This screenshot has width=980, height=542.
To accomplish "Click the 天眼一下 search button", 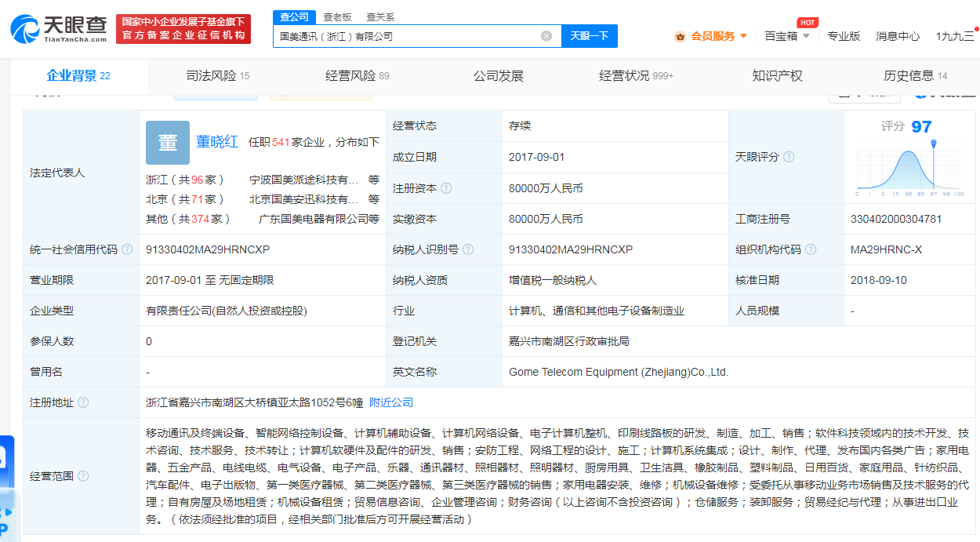I will click(x=590, y=36).
